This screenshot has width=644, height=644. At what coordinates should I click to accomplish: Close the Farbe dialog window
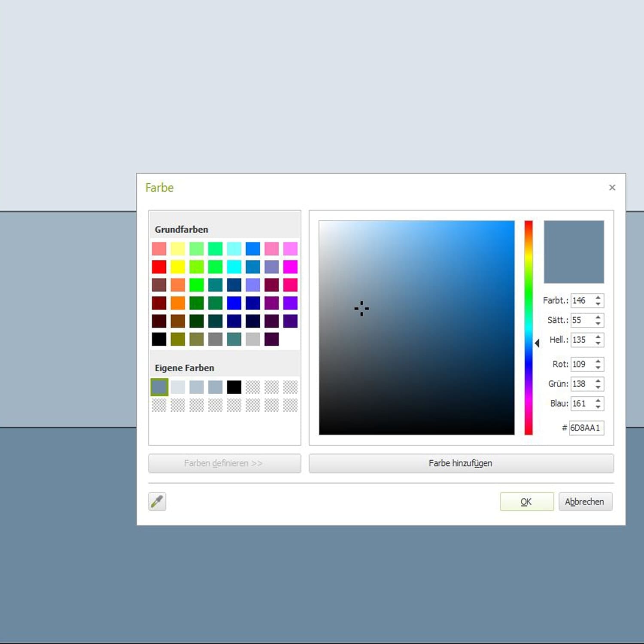pyautogui.click(x=612, y=188)
